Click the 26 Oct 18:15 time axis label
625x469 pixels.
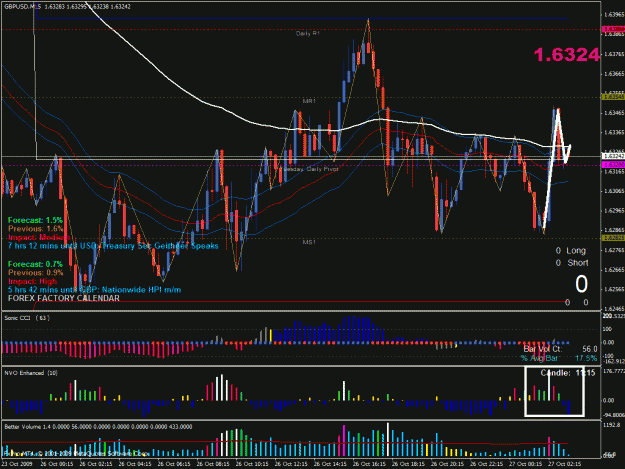coord(408,464)
